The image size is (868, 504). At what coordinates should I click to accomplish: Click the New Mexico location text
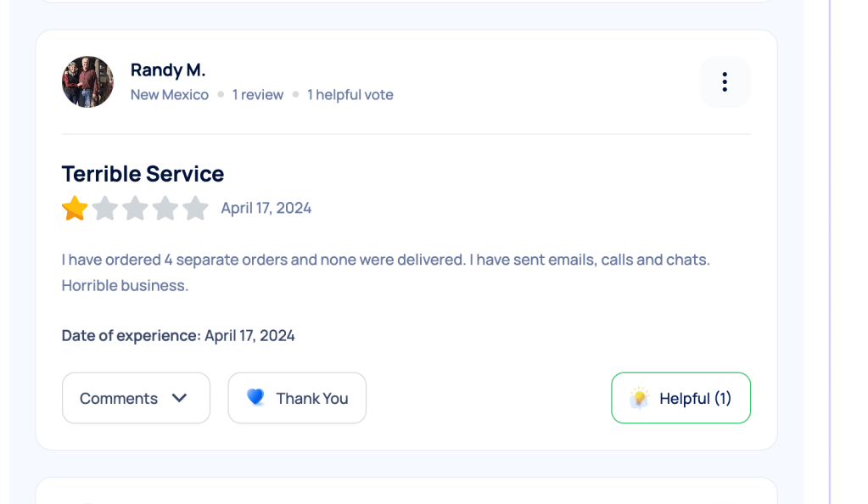coord(170,95)
